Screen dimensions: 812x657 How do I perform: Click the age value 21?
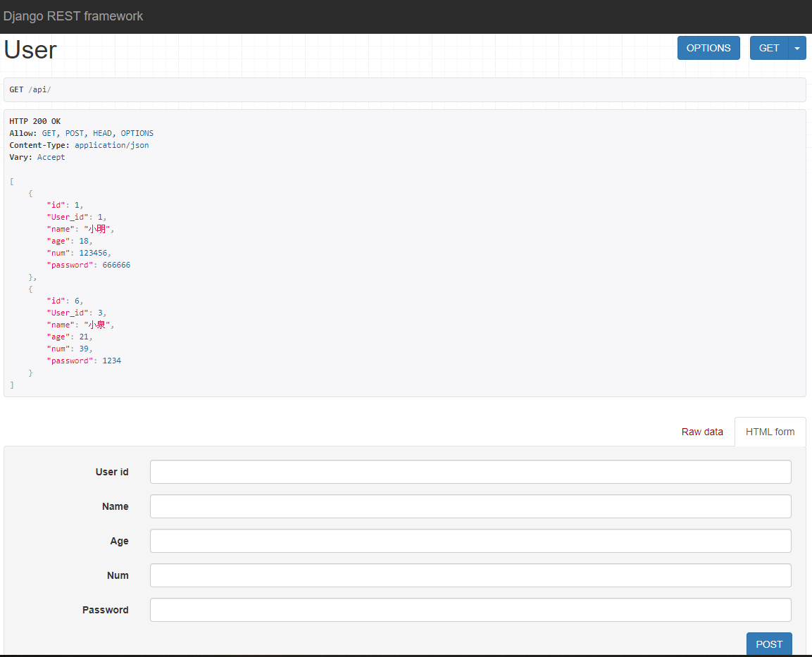tap(84, 337)
